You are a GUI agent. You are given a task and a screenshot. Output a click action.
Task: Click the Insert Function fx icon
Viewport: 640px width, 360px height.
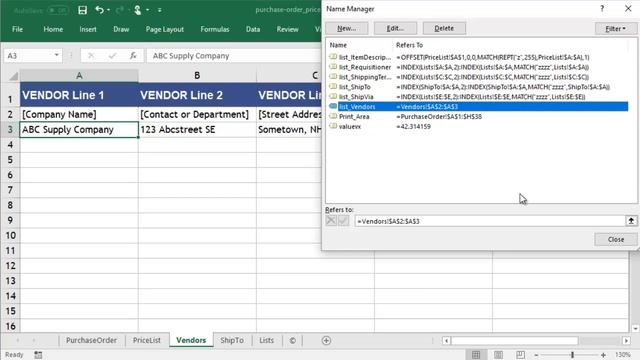pos(133,56)
